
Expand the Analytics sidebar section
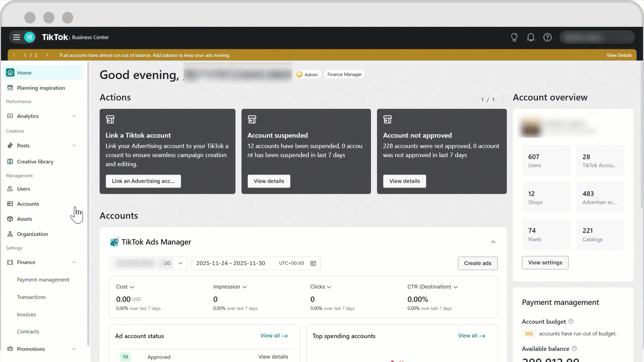pyautogui.click(x=74, y=116)
